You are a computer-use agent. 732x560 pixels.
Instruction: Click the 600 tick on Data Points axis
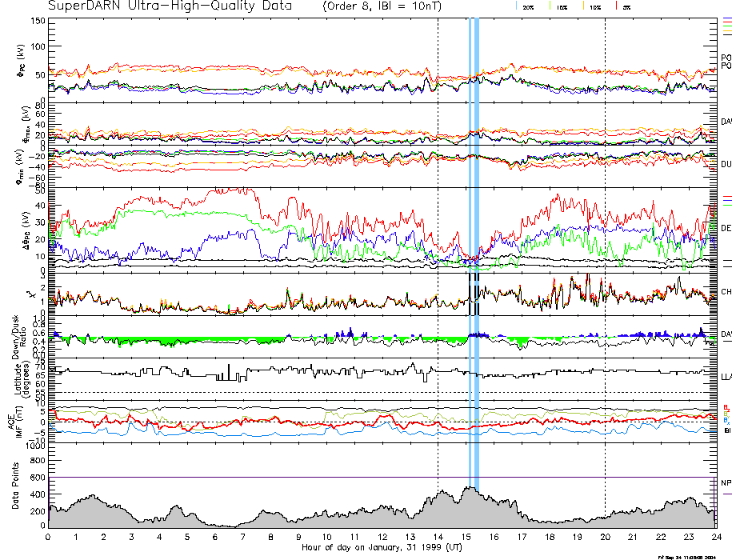pos(37,478)
